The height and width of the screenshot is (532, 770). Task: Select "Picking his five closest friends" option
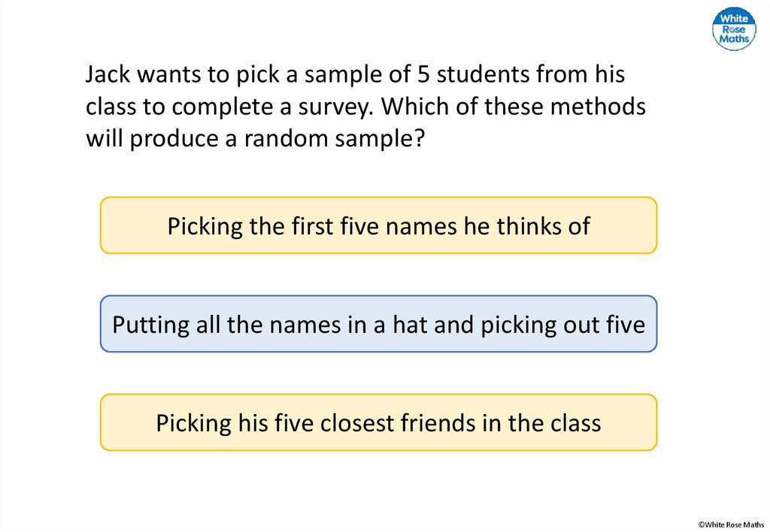coord(378,422)
